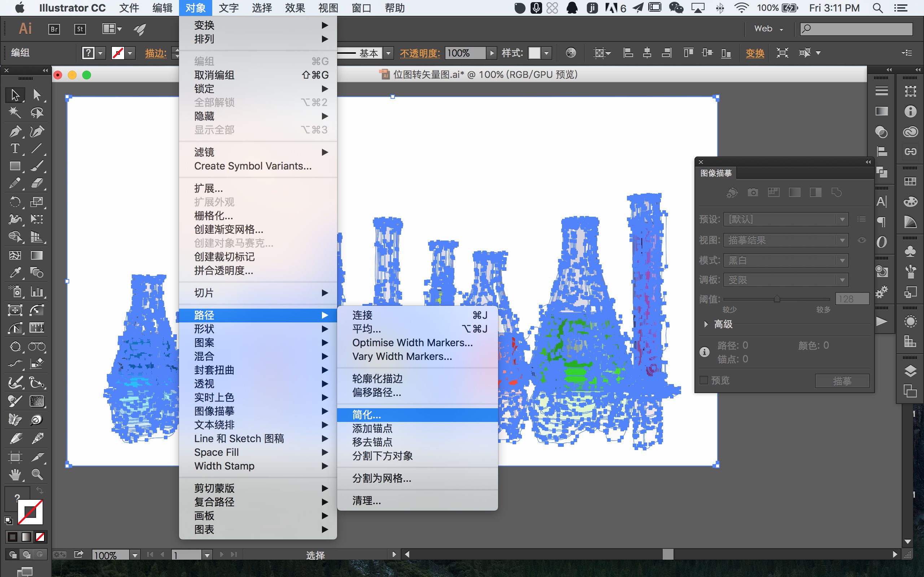
Task: Select the Paintbrush tool
Action: pyautogui.click(x=37, y=166)
